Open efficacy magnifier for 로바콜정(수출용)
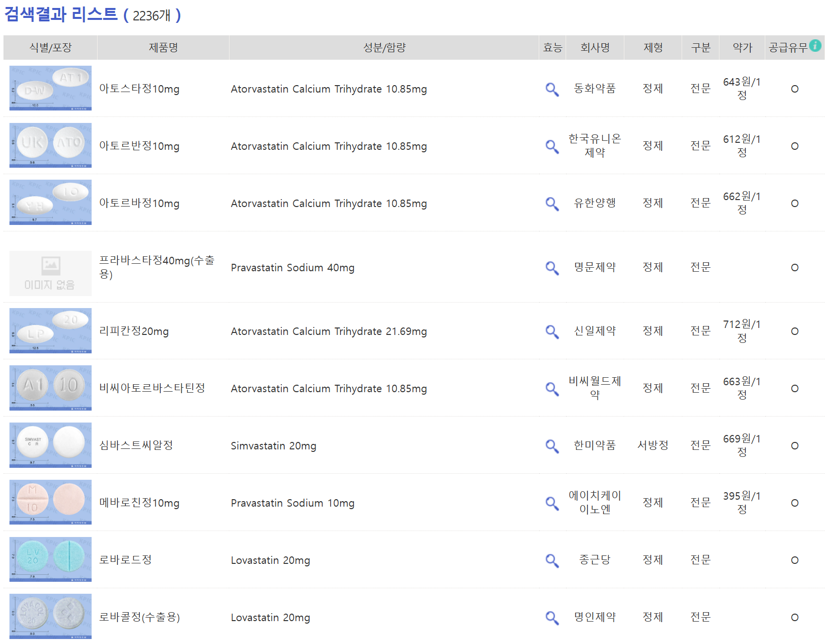Viewport: 825px width, 644px height. pos(552,618)
